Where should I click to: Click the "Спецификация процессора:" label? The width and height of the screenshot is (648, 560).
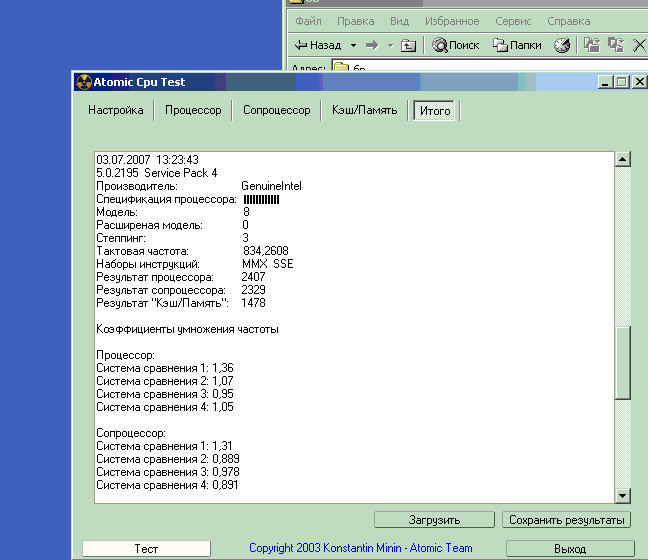click(x=167, y=199)
